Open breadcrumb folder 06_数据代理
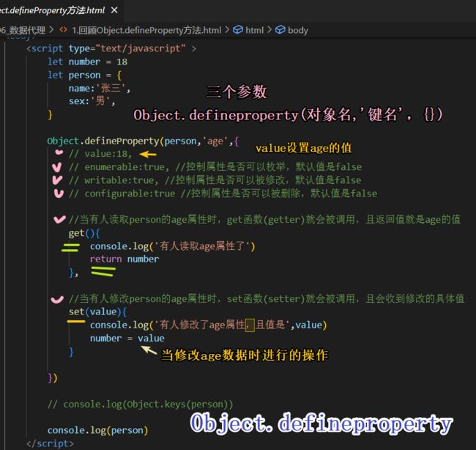The width and height of the screenshot is (476, 450). [23, 30]
